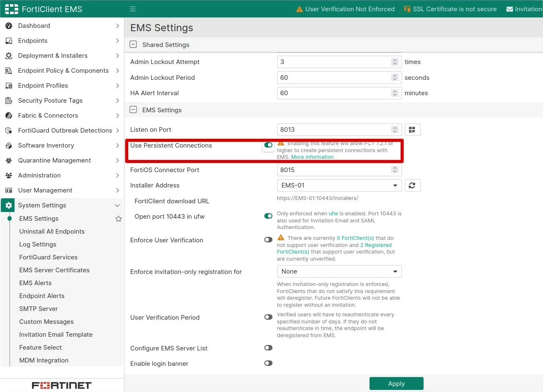Enable User Verification Period switch
Image resolution: width=543 pixels, height=392 pixels.
[x=268, y=317]
